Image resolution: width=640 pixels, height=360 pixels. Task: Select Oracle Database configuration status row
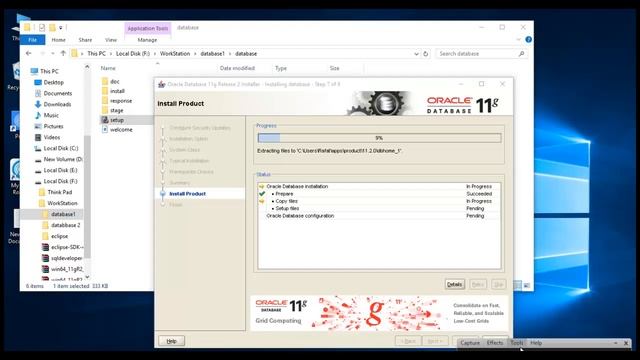[x=379, y=216]
